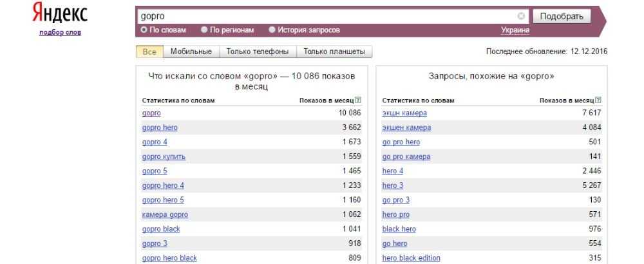The height and width of the screenshot is (264, 644).
Task: Open the 'go hero' similar query link
Action: pyautogui.click(x=395, y=243)
